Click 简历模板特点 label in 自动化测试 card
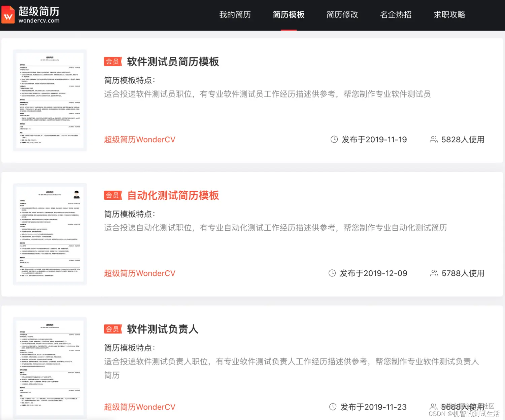 point(130,214)
